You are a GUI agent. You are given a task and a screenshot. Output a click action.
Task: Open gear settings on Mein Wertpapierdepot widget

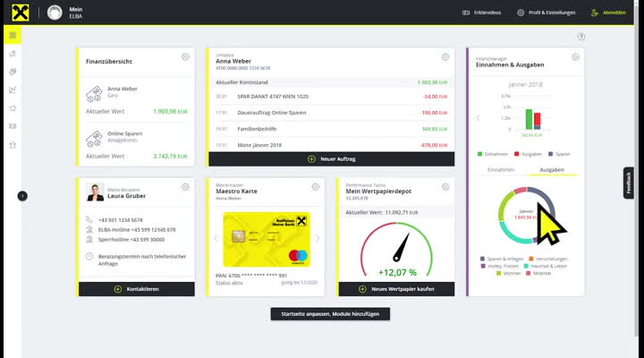[445, 187]
